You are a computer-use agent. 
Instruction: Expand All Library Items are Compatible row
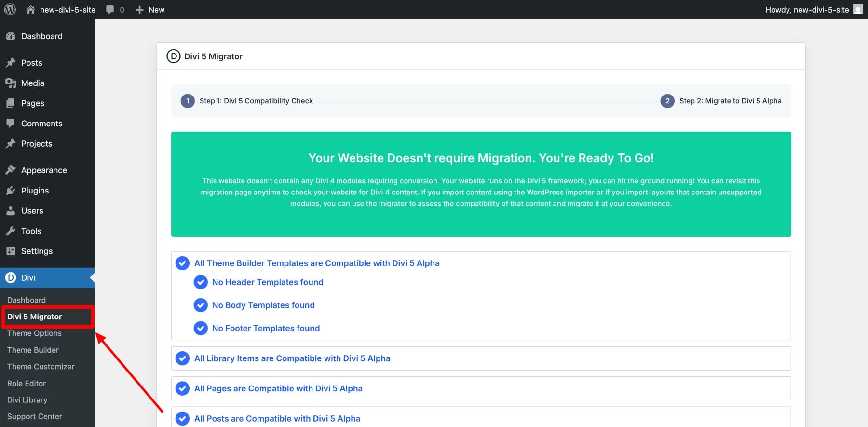[481, 358]
